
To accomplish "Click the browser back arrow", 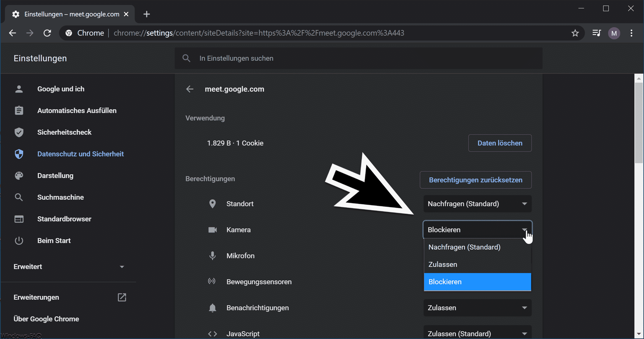I will [12, 33].
